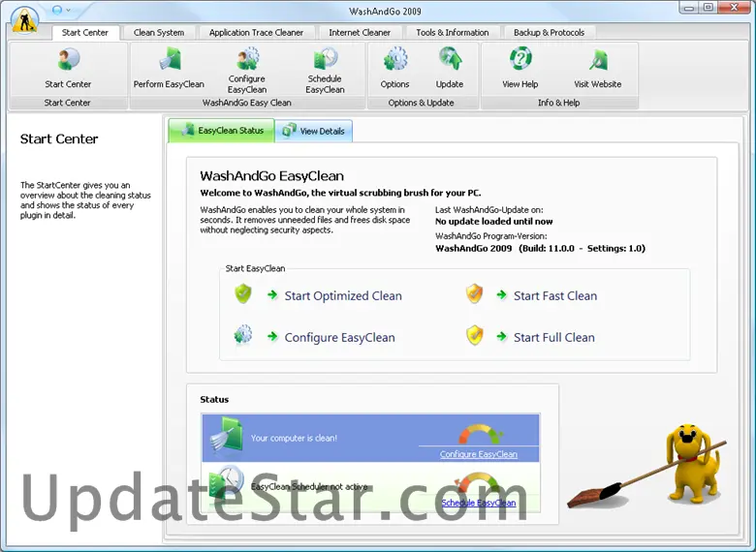The width and height of the screenshot is (756, 552).
Task: Click the WashAndGo 2009 build version text
Action: pos(540,249)
